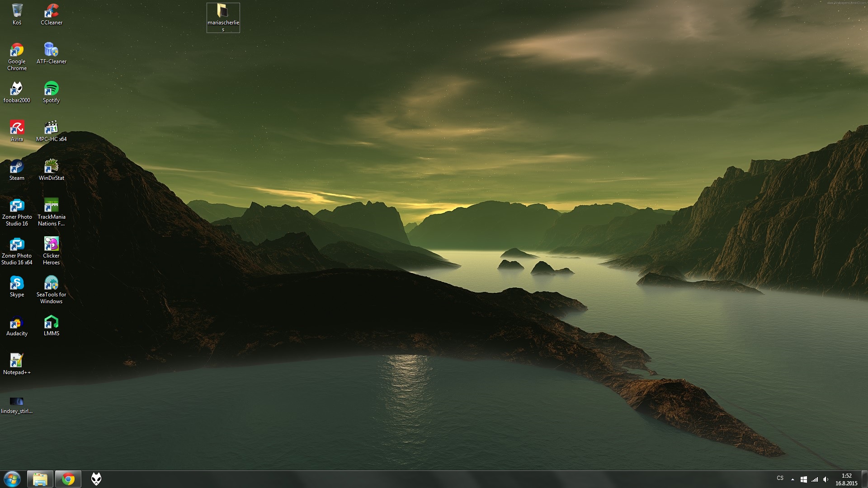
Task: Click the foobar2000 taskbar button
Action: 96,479
